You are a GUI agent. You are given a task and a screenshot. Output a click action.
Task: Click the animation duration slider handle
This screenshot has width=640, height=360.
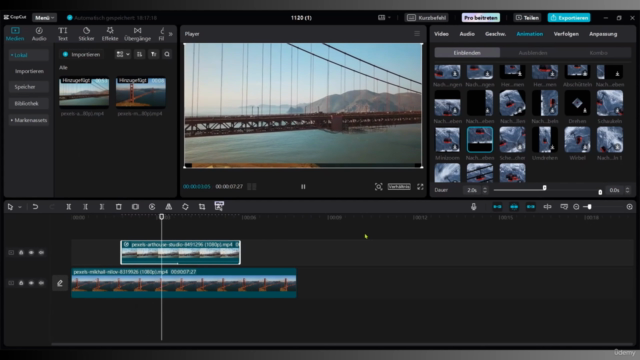click(544, 188)
